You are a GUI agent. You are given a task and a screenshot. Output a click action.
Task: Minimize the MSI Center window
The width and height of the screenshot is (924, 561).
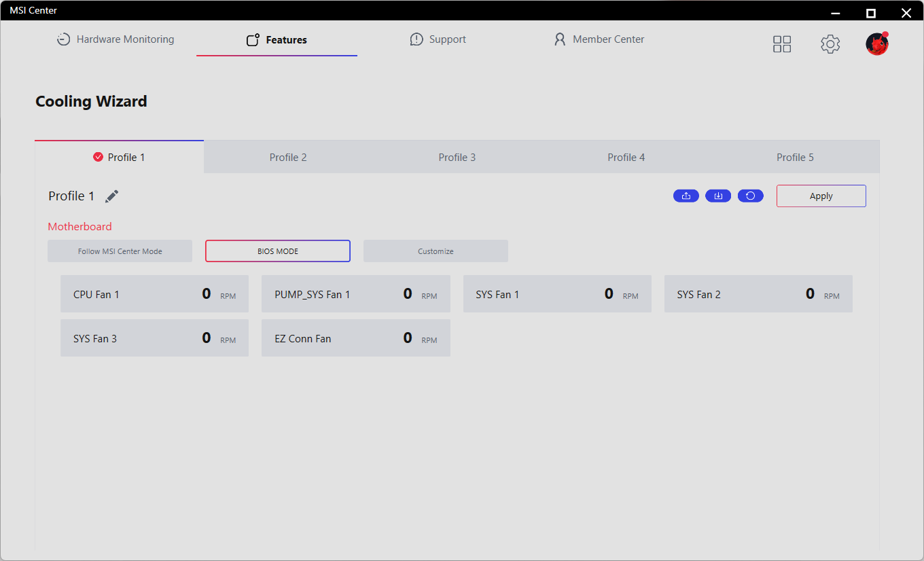836,12
